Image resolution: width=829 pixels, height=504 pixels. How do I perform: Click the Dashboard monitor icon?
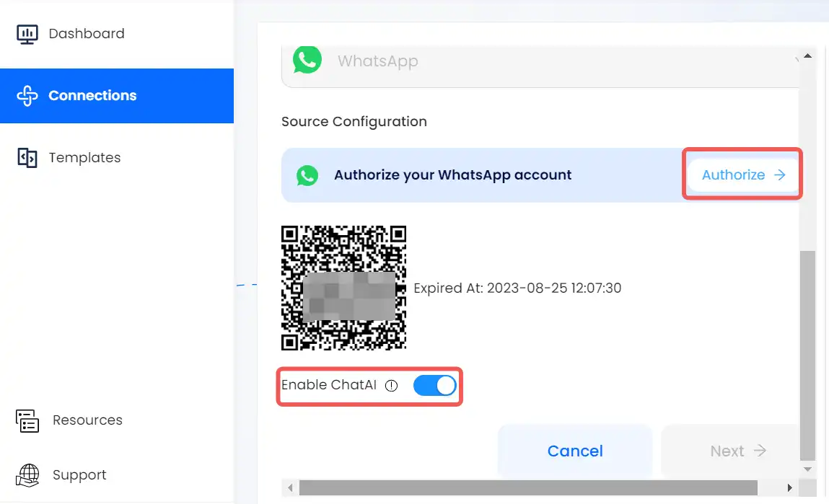pyautogui.click(x=27, y=35)
